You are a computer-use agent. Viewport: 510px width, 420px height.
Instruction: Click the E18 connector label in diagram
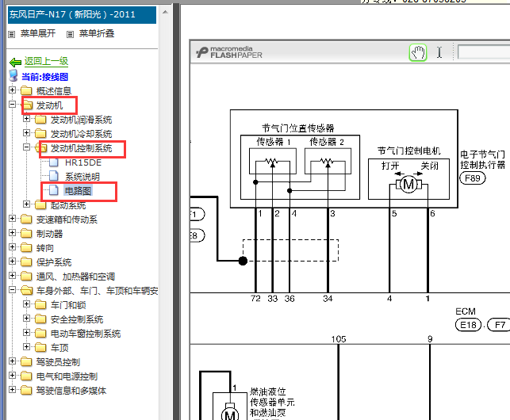(468, 325)
